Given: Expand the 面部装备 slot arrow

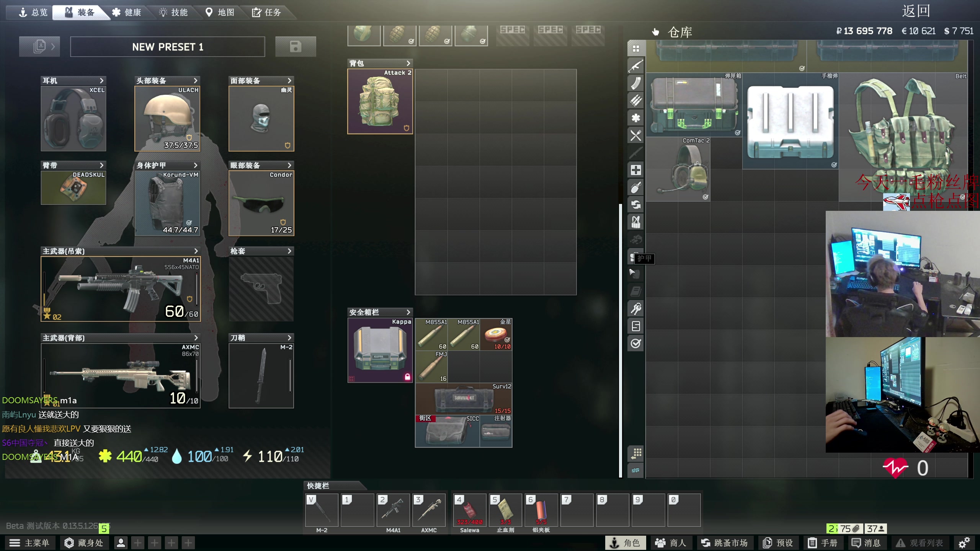Looking at the screenshot, I should click(x=289, y=80).
